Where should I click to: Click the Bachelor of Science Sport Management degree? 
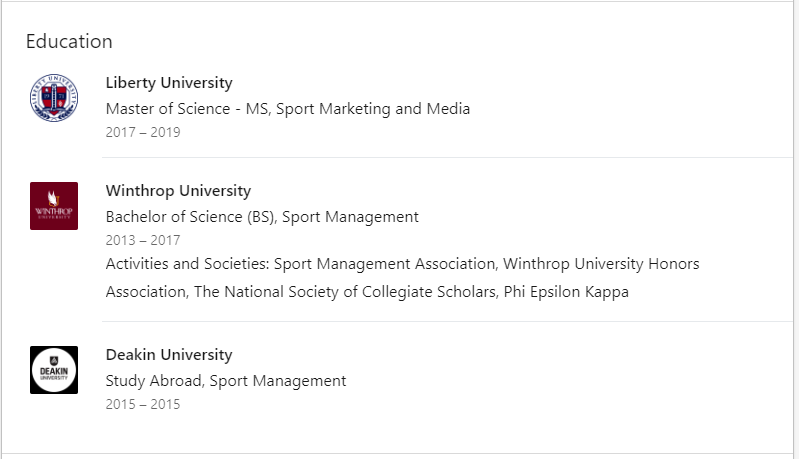[x=262, y=217]
